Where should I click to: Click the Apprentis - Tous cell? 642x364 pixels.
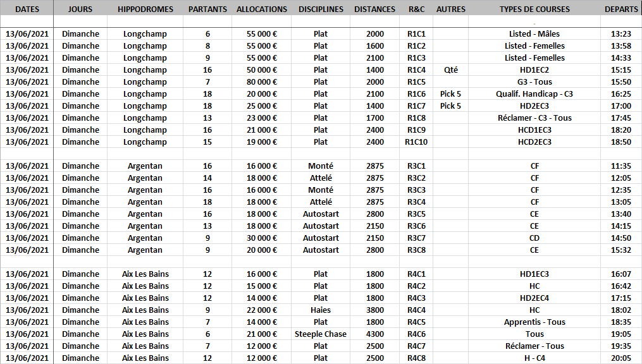pyautogui.click(x=534, y=322)
